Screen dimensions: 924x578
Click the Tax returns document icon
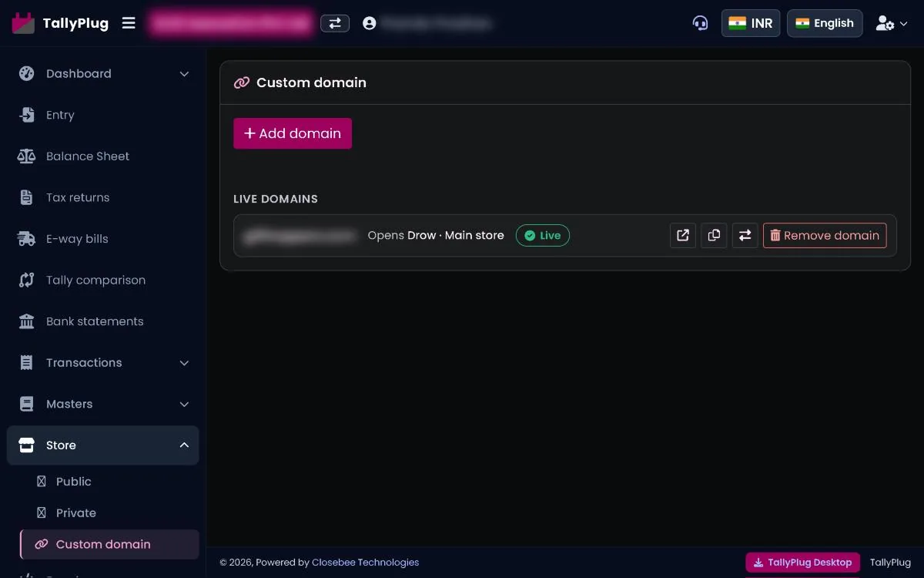[27, 197]
